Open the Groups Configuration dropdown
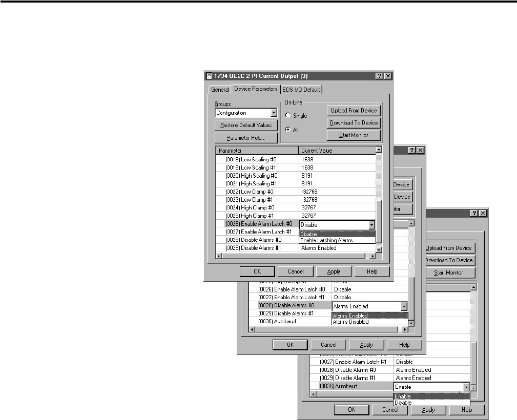517x420 pixels. (x=274, y=113)
